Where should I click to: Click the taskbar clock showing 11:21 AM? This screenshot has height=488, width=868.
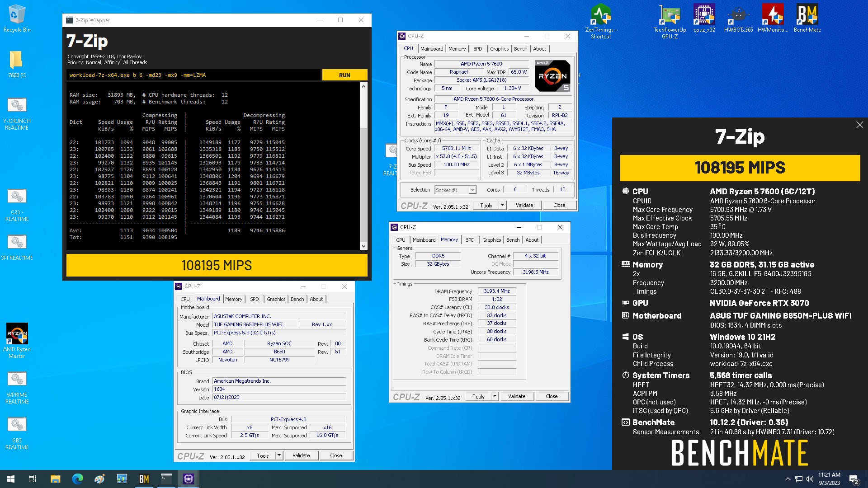coord(829,479)
